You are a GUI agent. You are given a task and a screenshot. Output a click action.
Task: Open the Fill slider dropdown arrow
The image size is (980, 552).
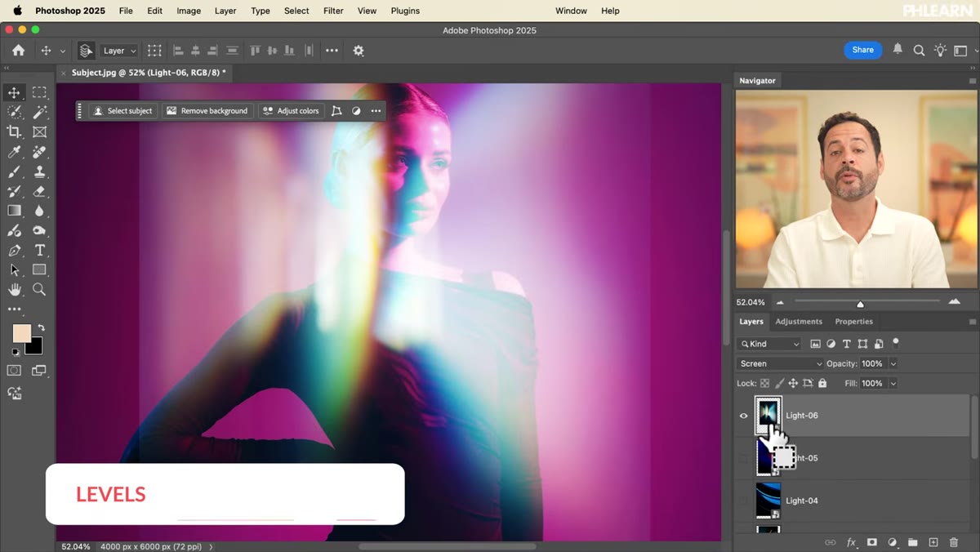coord(893,383)
